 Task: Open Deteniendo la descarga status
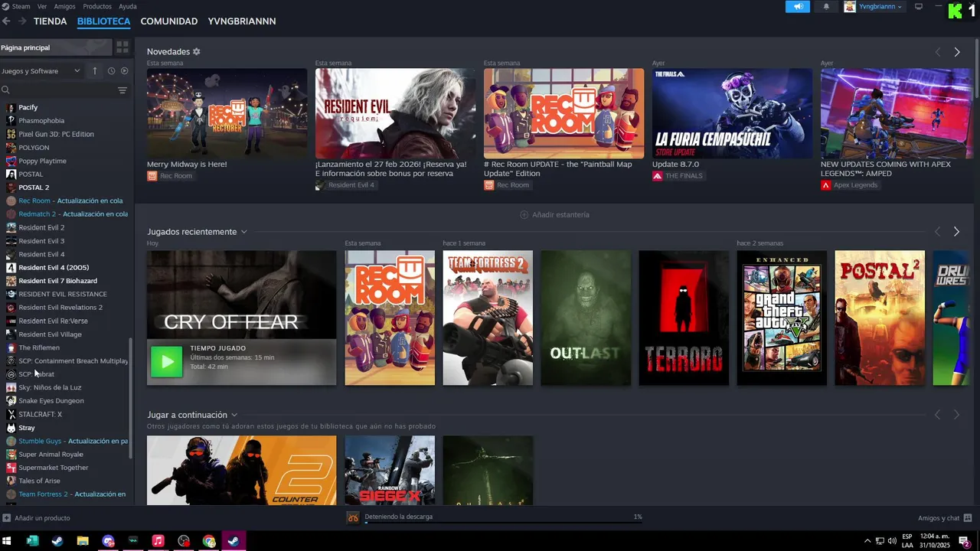tap(398, 517)
